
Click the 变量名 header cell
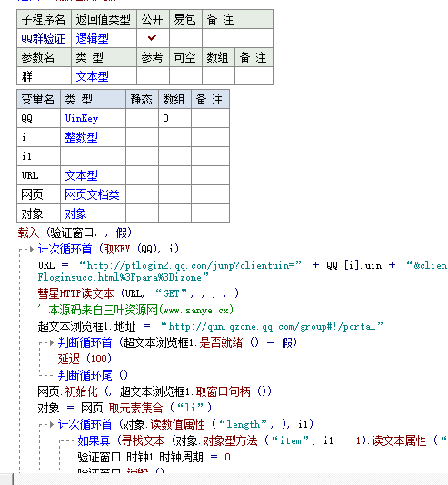[38, 99]
